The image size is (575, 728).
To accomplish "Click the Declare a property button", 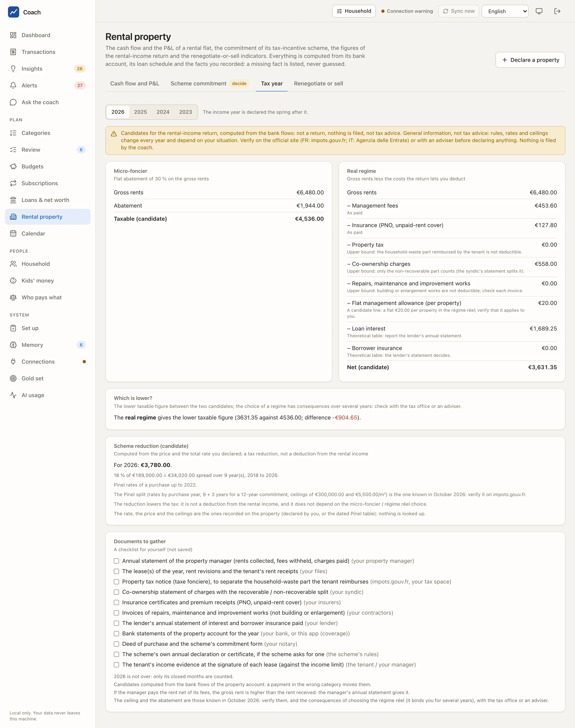I will tap(530, 60).
